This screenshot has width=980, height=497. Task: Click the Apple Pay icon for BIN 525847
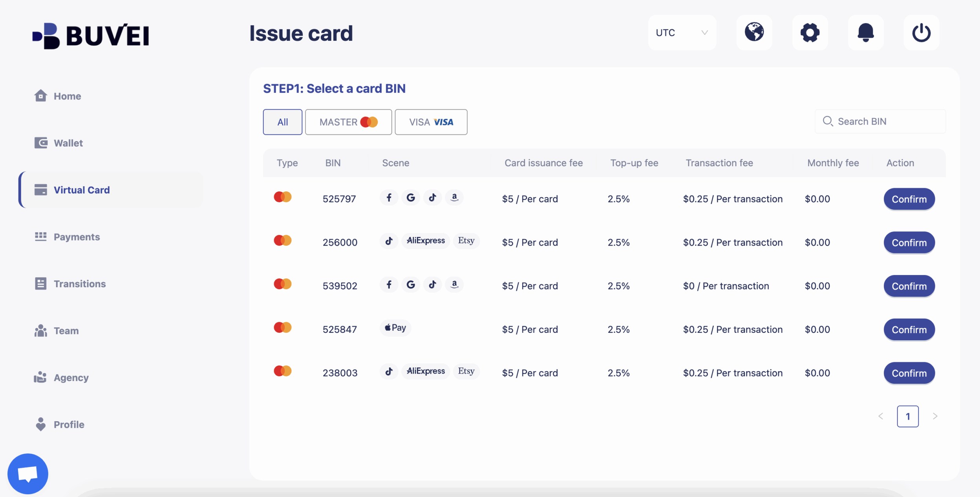click(x=395, y=327)
